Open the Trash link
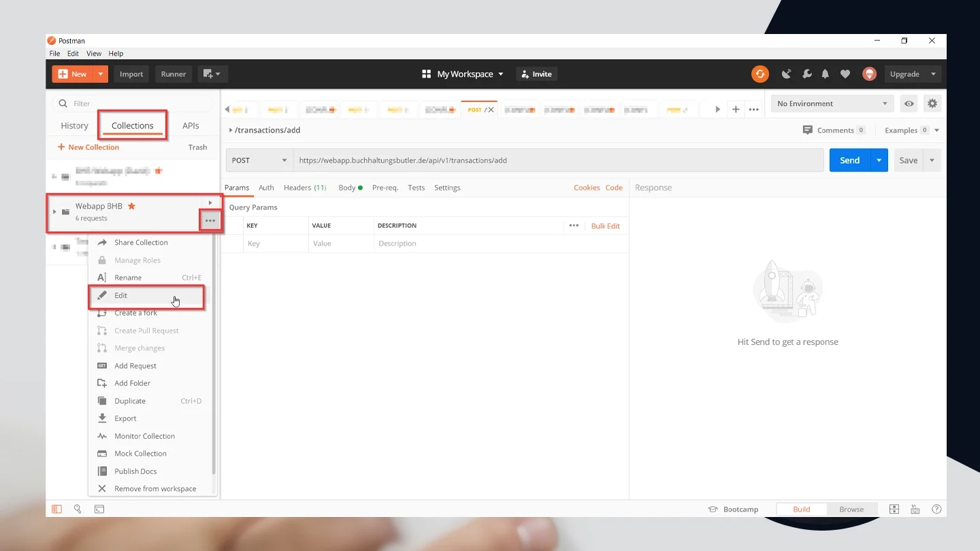This screenshot has height=551, width=980. (197, 147)
